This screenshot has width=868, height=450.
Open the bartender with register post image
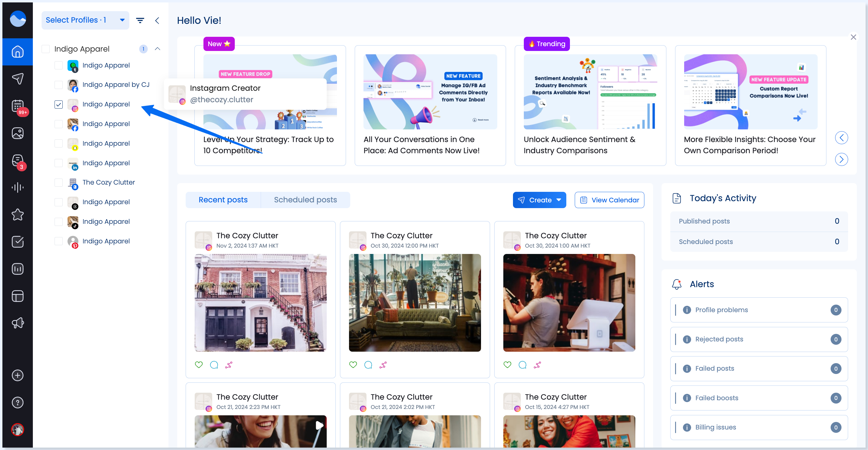point(569,303)
